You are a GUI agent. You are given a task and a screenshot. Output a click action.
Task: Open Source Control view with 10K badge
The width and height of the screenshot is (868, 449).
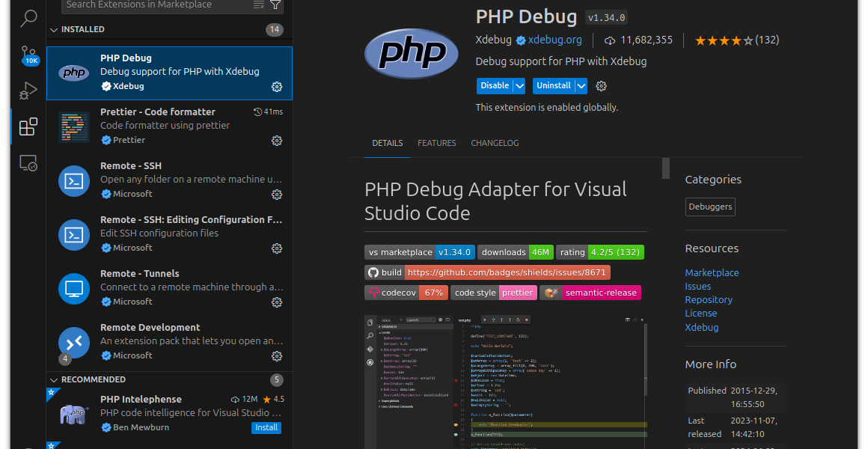point(29,55)
